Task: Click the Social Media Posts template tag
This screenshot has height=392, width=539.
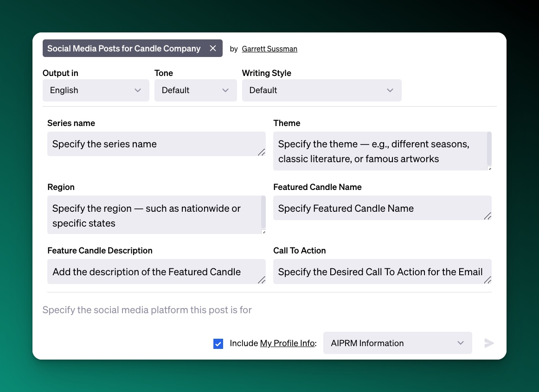Action: coord(124,49)
